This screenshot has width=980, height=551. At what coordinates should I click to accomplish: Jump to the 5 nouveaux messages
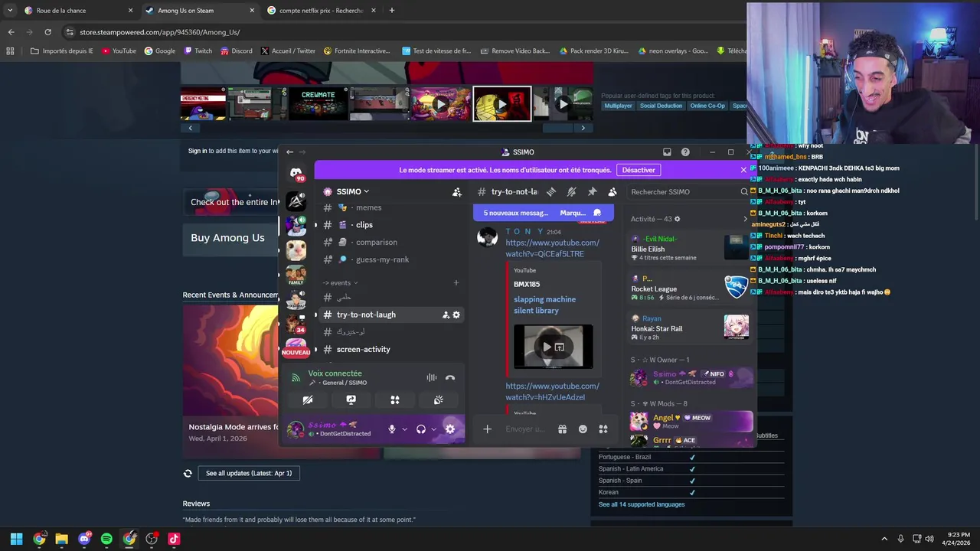[x=516, y=213]
